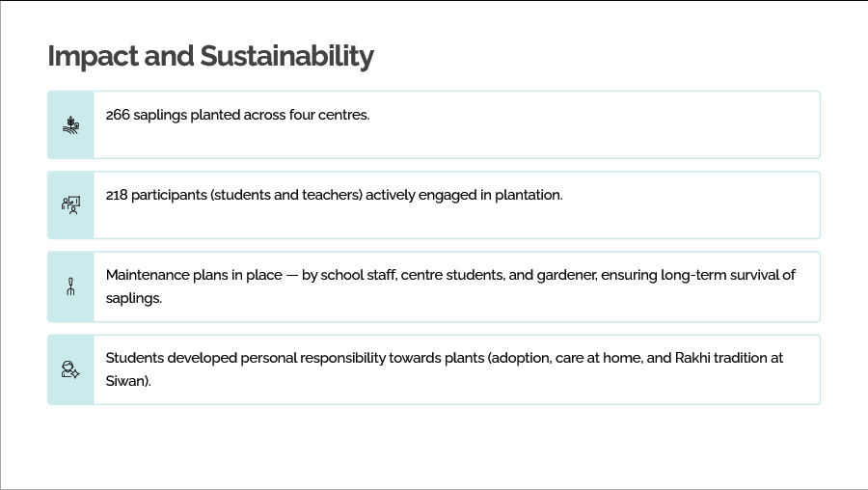Click the student with sparkle icon
Screen dimensions: 868x490
[x=70, y=369]
